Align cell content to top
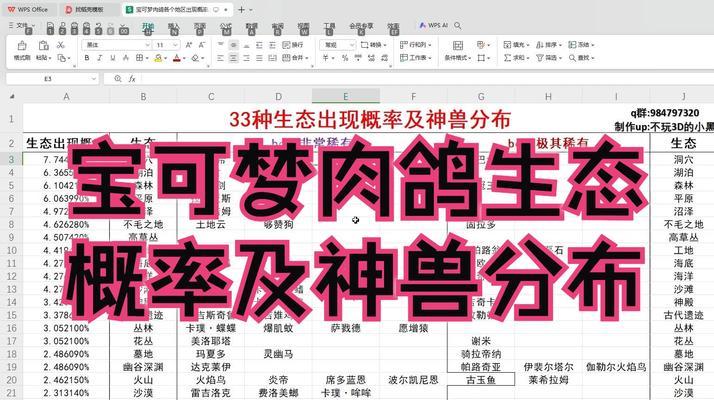This screenshot has width=714, height=400. tap(220, 45)
